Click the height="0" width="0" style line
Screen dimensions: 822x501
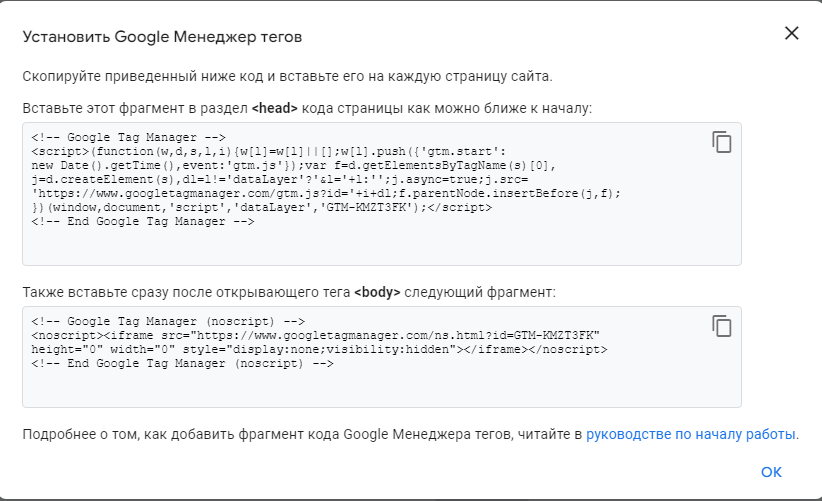point(319,350)
